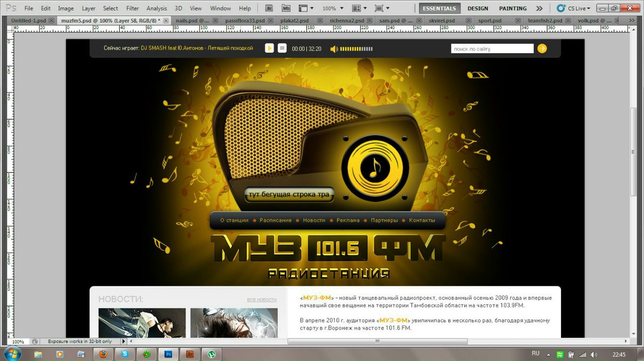This screenshot has width=644, height=361.
Task: Activate the Painting workspace button
Action: click(x=513, y=8)
